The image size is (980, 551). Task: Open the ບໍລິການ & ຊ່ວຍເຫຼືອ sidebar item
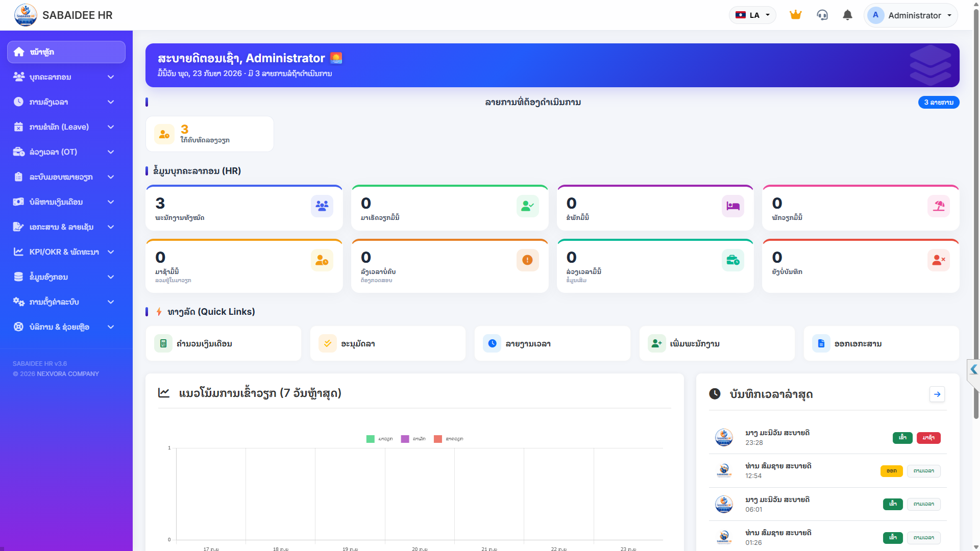tap(66, 327)
